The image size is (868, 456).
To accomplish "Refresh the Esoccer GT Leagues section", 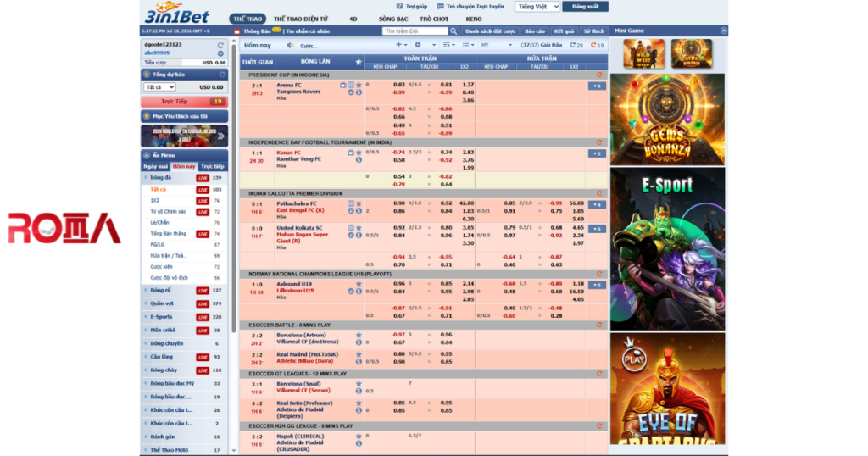I will pyautogui.click(x=599, y=374).
